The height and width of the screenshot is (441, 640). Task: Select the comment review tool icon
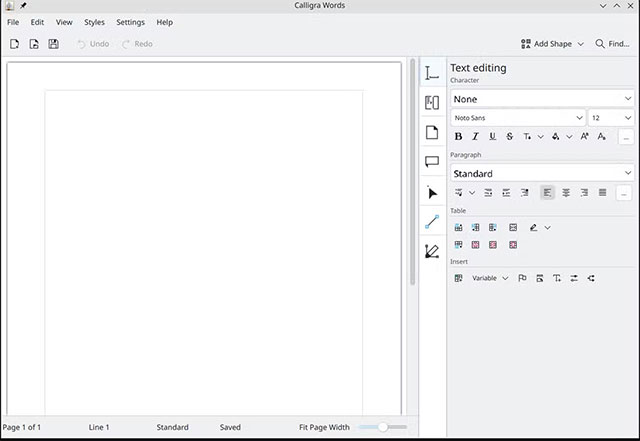pyautogui.click(x=432, y=162)
